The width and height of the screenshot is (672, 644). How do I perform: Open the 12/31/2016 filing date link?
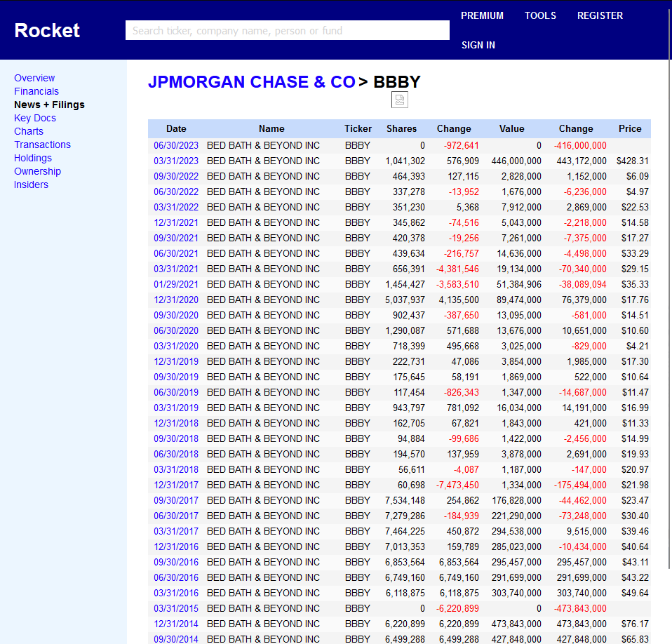tap(176, 546)
